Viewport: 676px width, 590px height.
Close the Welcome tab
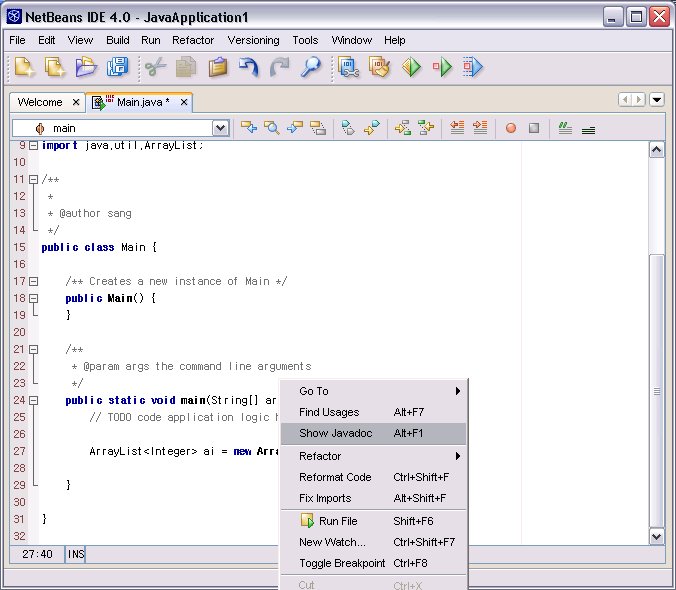(76, 102)
